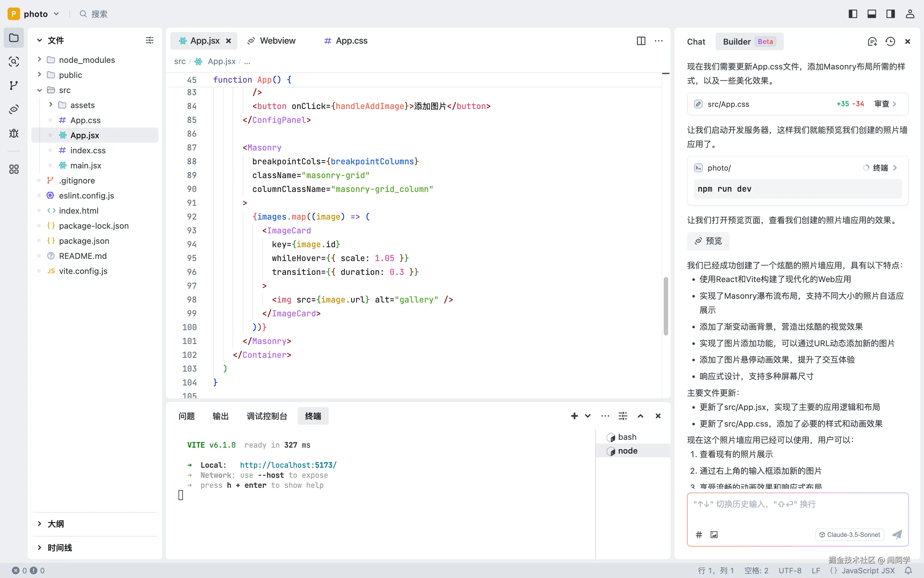The height and width of the screenshot is (578, 924).
Task: Click the 预览 preview button
Action: pos(708,241)
